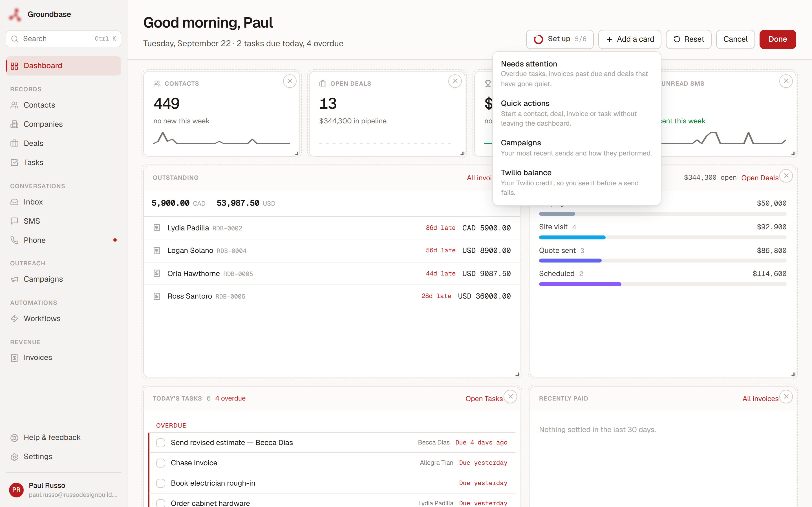The height and width of the screenshot is (507, 812).
Task: Click the Site visit pipeline progress bar
Action: [662, 237]
